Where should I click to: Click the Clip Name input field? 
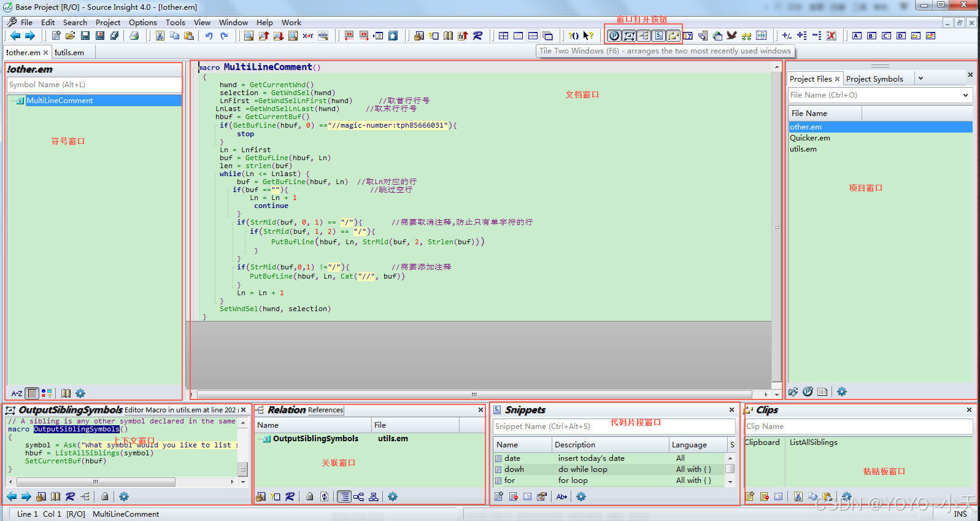point(858,426)
